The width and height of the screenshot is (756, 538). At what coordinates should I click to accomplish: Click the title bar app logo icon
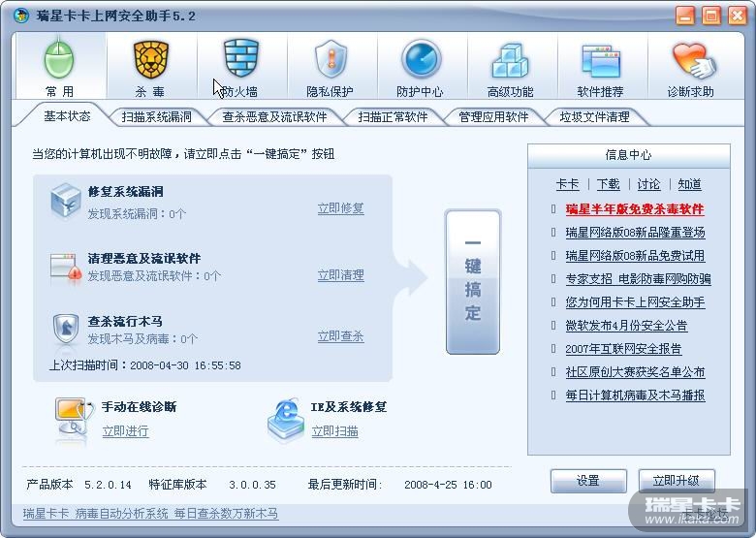point(21,16)
